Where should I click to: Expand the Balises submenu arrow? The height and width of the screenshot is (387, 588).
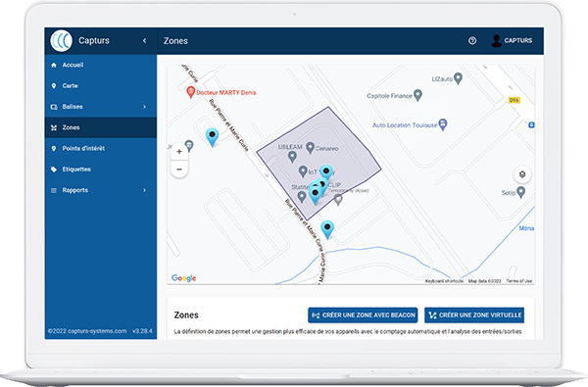tap(145, 107)
